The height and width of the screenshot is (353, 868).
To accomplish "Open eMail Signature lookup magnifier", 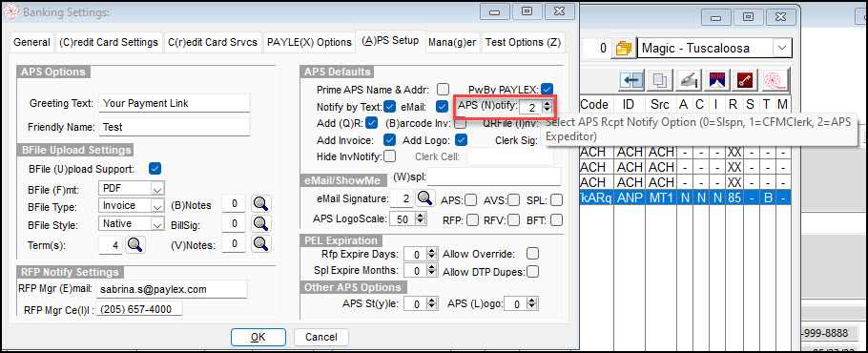I will [425, 198].
